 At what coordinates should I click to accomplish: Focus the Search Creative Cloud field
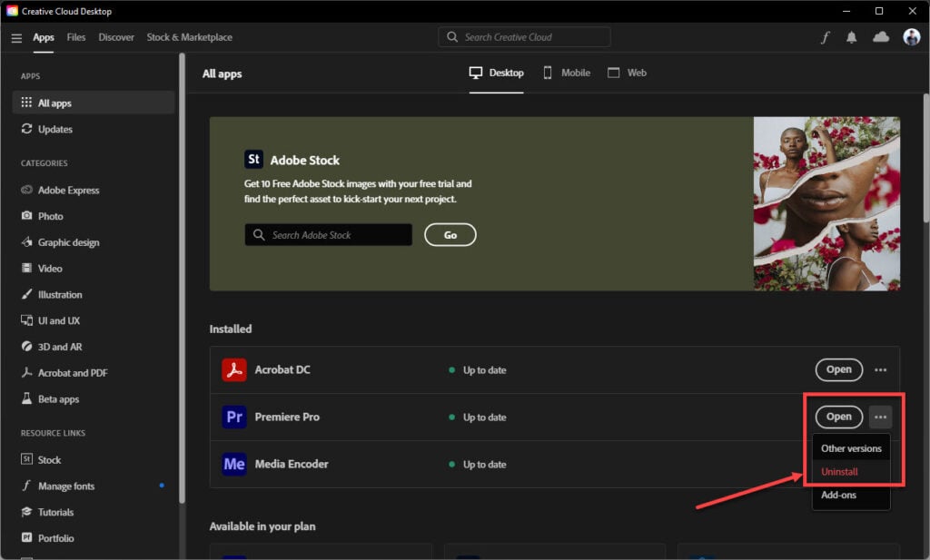click(x=524, y=36)
